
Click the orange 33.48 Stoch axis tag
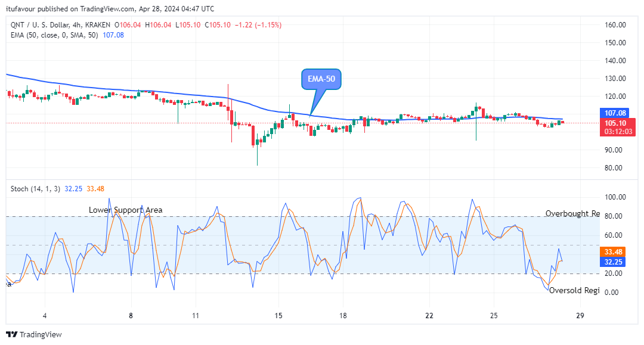tap(613, 252)
